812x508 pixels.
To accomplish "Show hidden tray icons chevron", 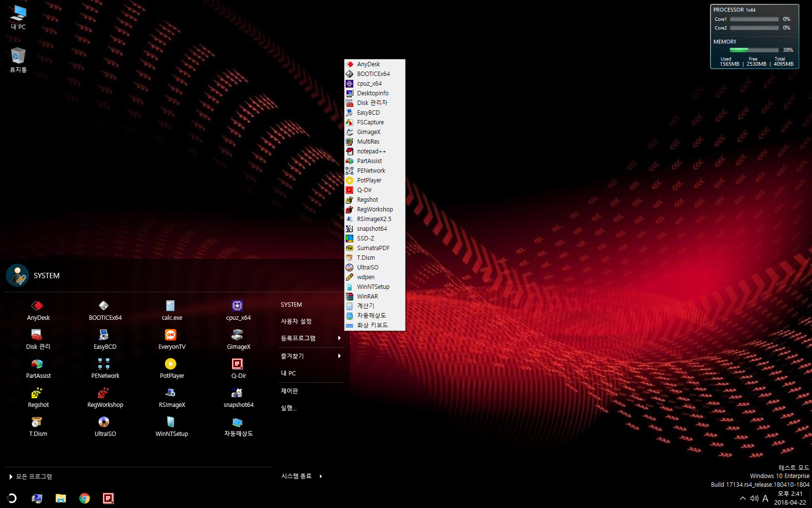I will (742, 498).
